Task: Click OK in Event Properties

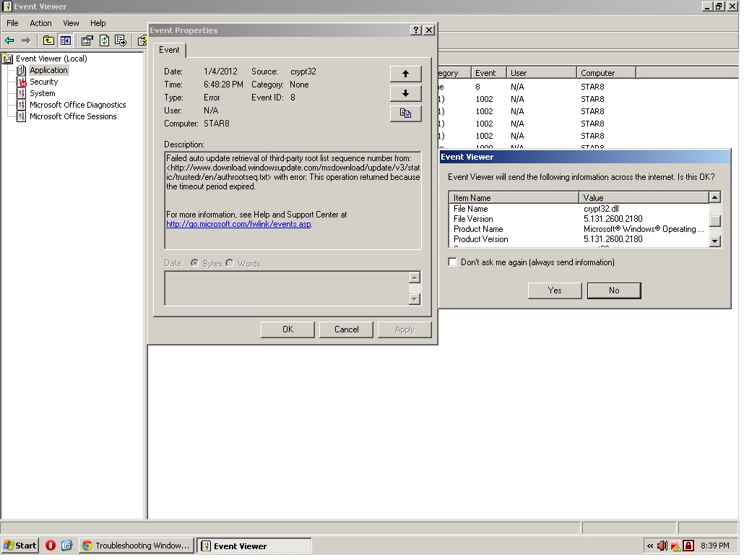Action: point(287,329)
